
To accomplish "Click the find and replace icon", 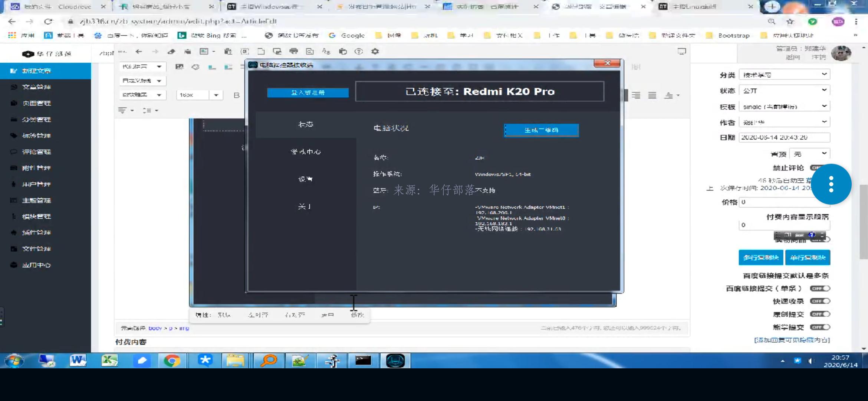I will coord(326,52).
